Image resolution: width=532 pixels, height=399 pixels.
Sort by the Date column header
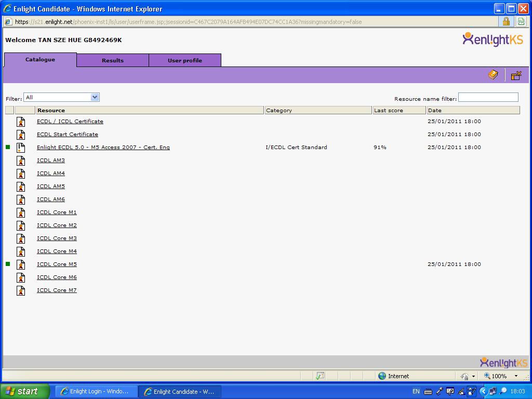pos(473,110)
